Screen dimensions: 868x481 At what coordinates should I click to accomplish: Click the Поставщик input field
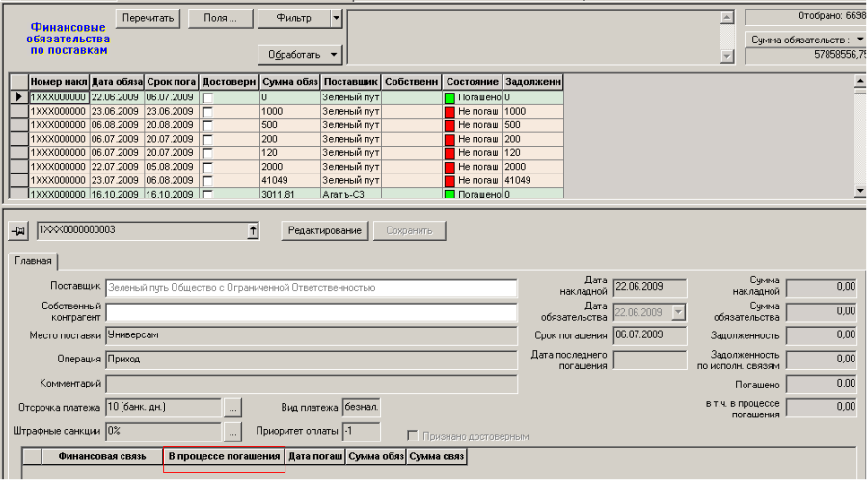pyautogui.click(x=312, y=288)
